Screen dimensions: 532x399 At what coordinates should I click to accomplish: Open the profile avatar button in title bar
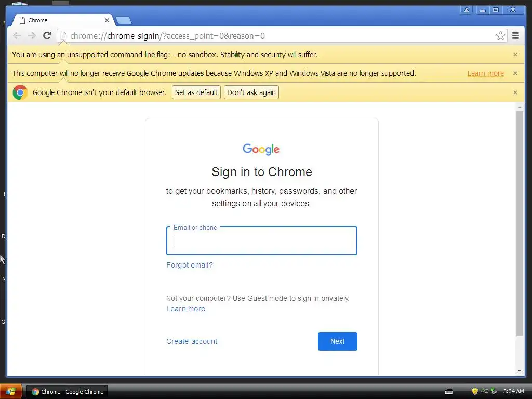tap(467, 10)
